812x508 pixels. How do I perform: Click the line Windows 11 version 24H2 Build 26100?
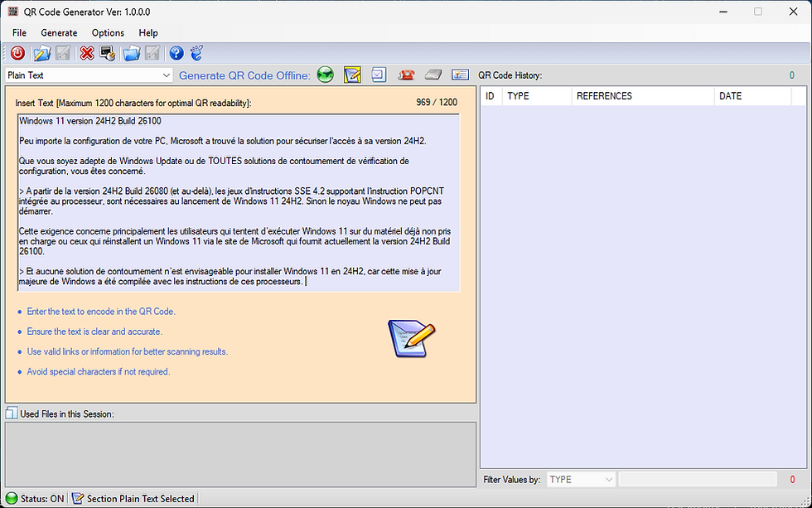click(x=90, y=121)
